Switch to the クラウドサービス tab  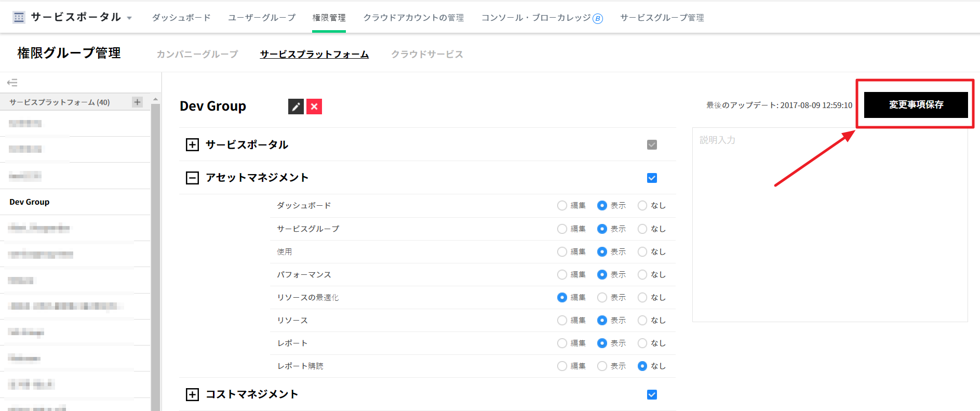(427, 54)
